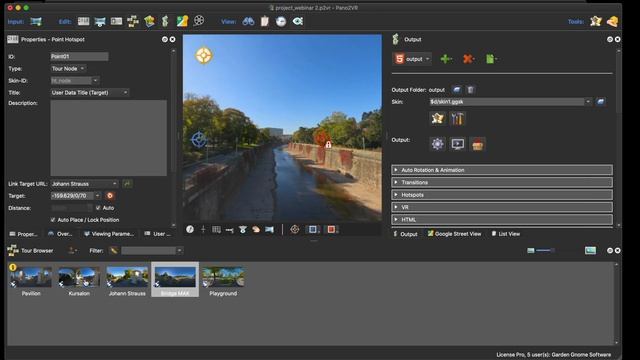Expand the HTML section
The height and width of the screenshot is (360, 640).
(502, 220)
